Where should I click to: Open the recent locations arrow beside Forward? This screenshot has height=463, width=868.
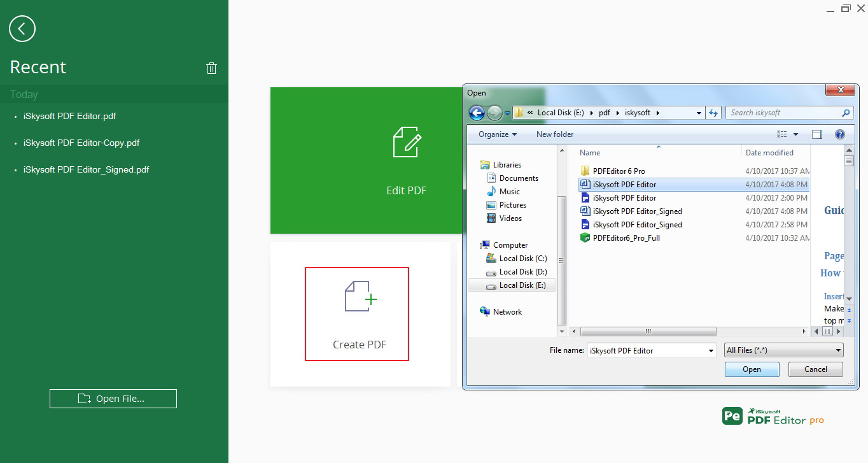tap(507, 113)
